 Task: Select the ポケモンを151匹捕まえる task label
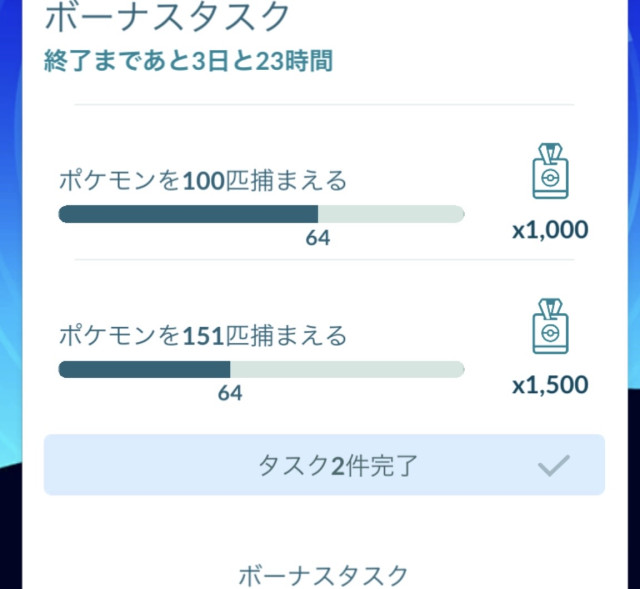click(x=203, y=335)
